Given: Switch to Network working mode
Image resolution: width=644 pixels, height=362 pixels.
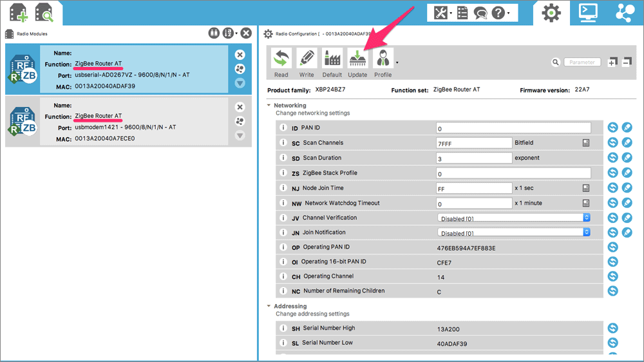Looking at the screenshot, I should 625,13.
